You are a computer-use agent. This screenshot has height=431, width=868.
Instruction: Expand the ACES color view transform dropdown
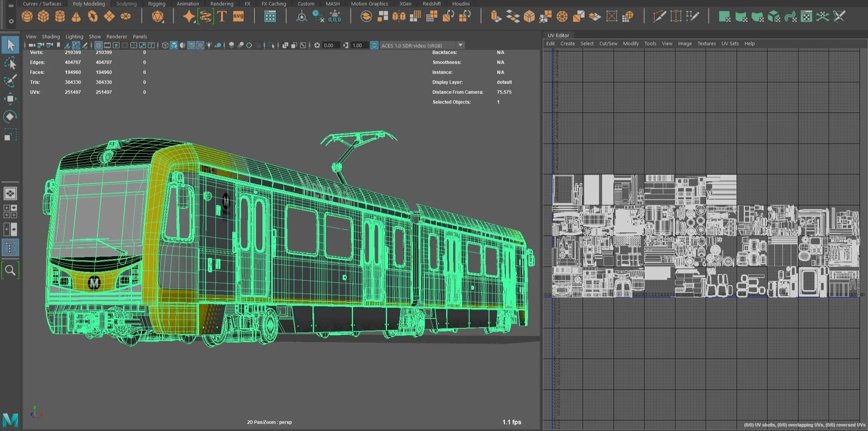point(460,45)
